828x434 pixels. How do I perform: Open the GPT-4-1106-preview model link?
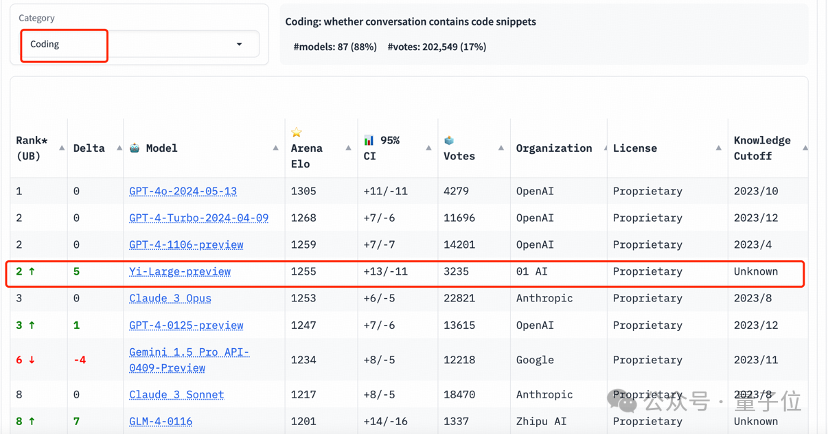(x=186, y=245)
